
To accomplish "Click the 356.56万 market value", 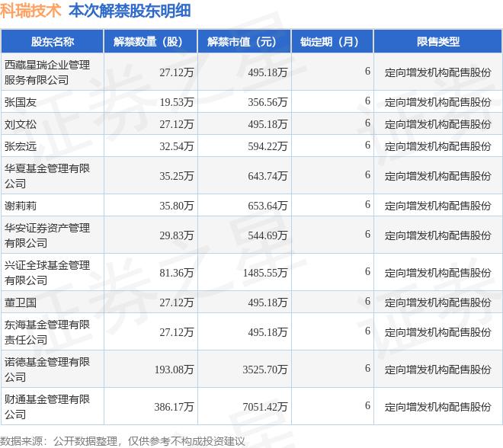I will point(268,102).
